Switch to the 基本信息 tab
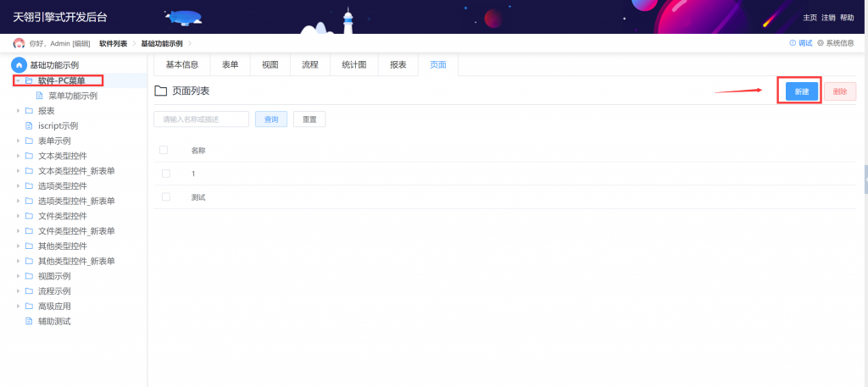The width and height of the screenshot is (868, 387). coord(181,65)
